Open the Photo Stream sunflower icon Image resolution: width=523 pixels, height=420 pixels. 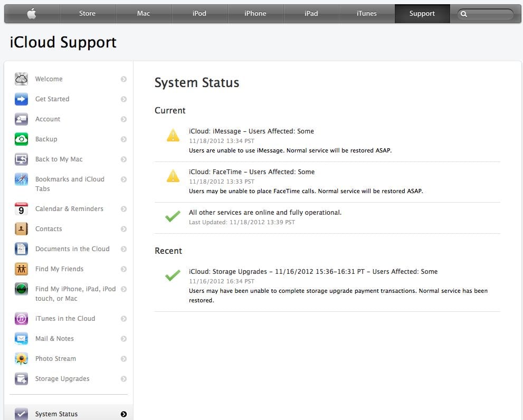point(22,359)
